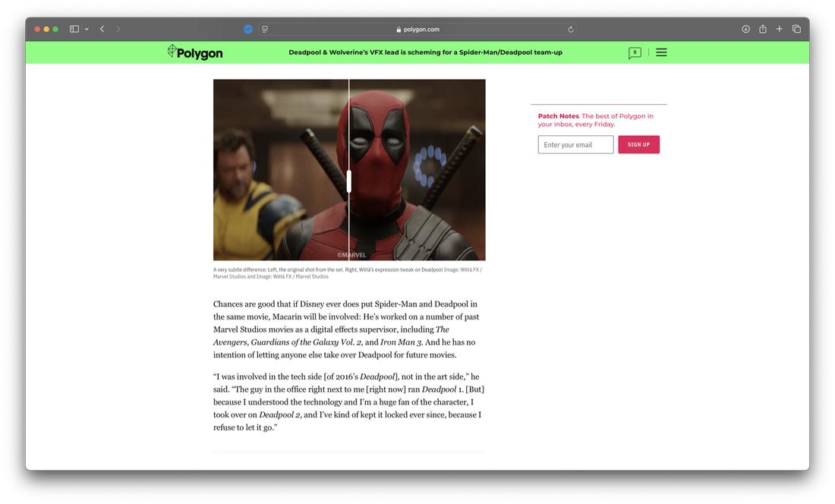Open the hamburger navigation menu
This screenshot has height=504, width=835.
[x=661, y=52]
